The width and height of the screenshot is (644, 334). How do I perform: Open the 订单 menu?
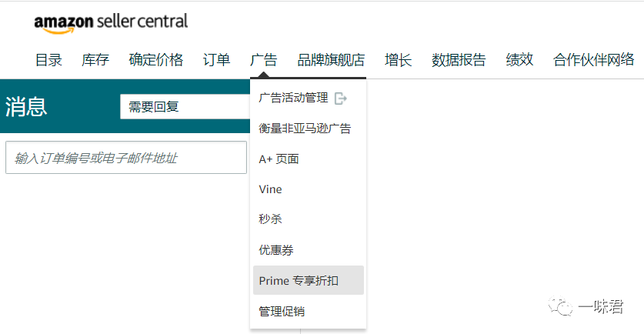[216, 60]
